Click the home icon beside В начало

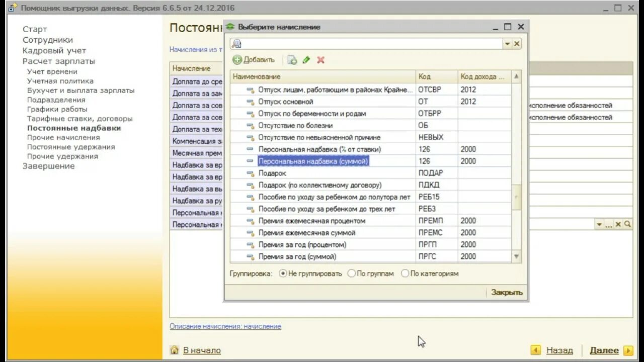175,350
